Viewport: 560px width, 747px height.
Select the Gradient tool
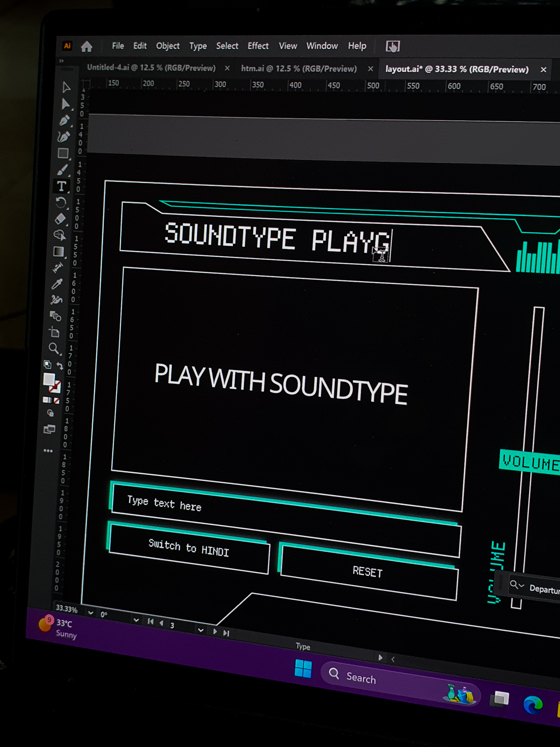tap(59, 251)
